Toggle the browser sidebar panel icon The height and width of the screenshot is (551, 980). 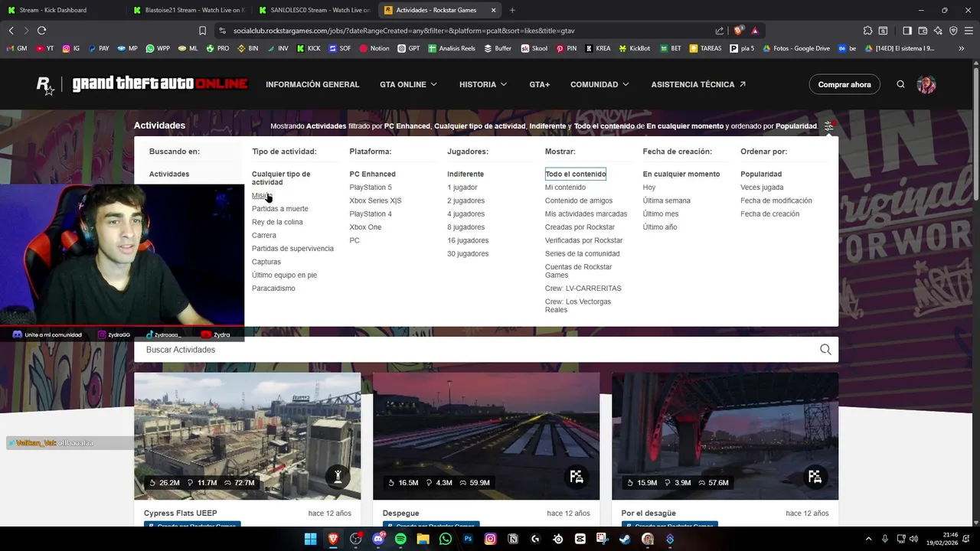coord(907,31)
